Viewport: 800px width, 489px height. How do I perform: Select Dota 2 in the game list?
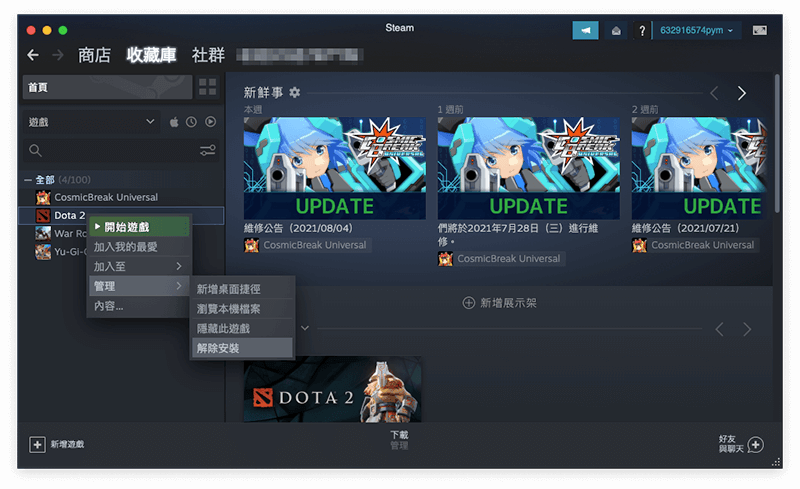tap(121, 215)
